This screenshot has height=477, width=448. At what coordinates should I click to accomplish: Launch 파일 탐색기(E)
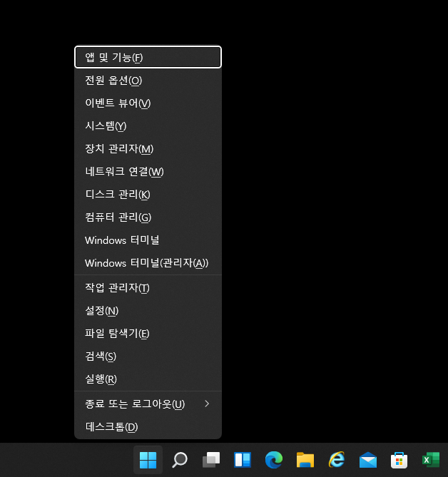pyautogui.click(x=148, y=334)
